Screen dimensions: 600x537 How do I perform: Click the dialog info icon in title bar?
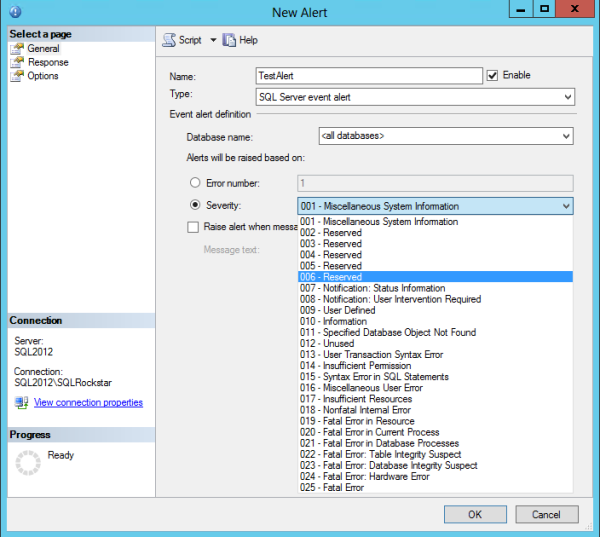pyautogui.click(x=15, y=12)
